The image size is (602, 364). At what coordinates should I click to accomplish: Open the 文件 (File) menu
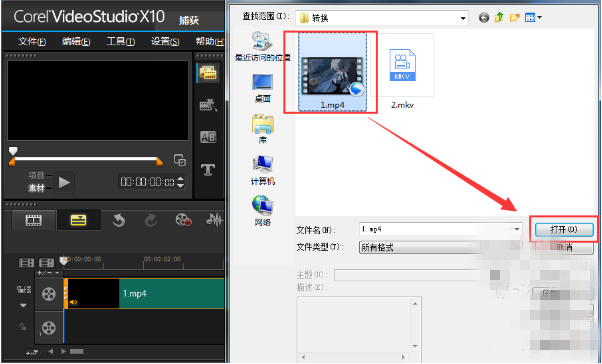(32, 41)
